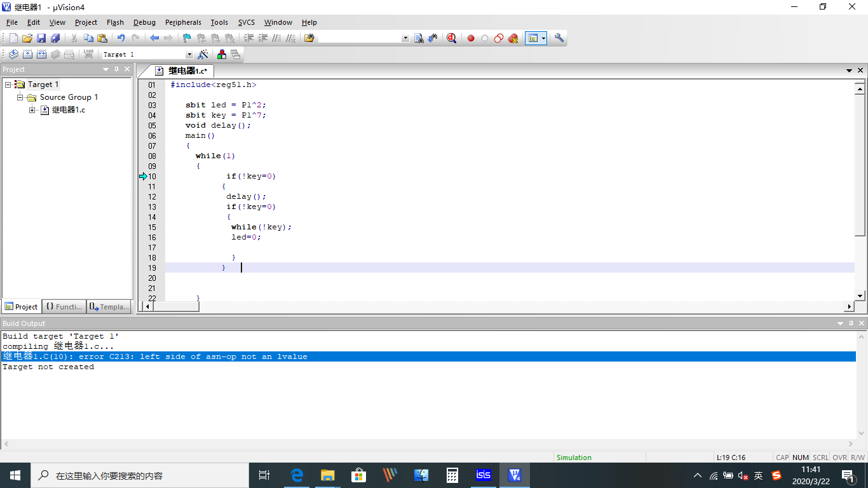Create a new file with toolbar icon
This screenshot has height=488, width=868.
(13, 38)
